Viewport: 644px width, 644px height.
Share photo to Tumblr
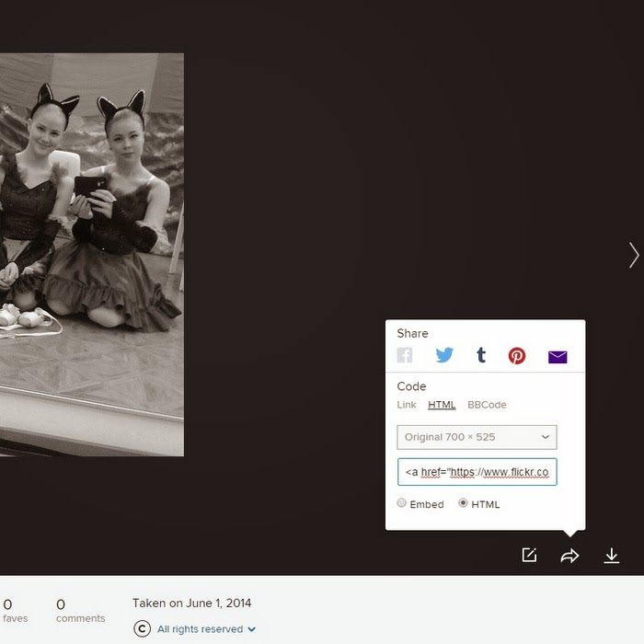click(x=481, y=355)
